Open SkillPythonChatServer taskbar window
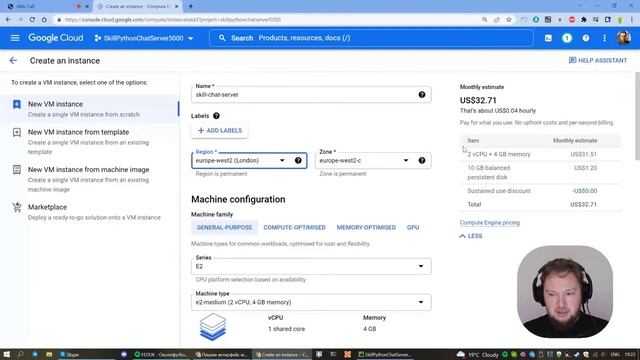Screen dimensions: 640x360 (385, 354)
